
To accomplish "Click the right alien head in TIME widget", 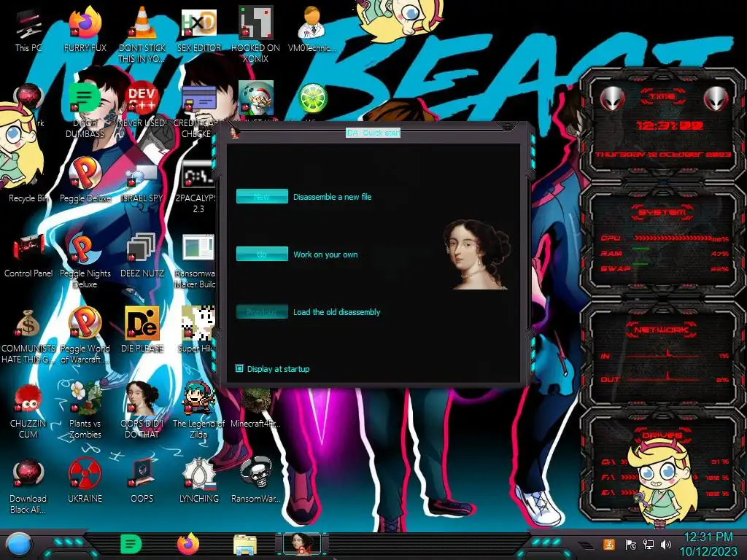I will pyautogui.click(x=716, y=98).
